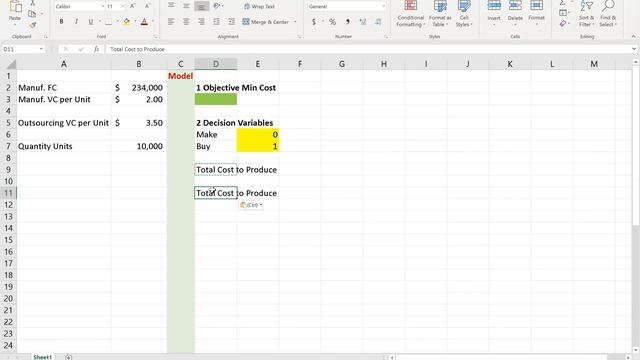The image size is (640, 360).
Task: Click into the formula bar text
Action: click(x=137, y=49)
